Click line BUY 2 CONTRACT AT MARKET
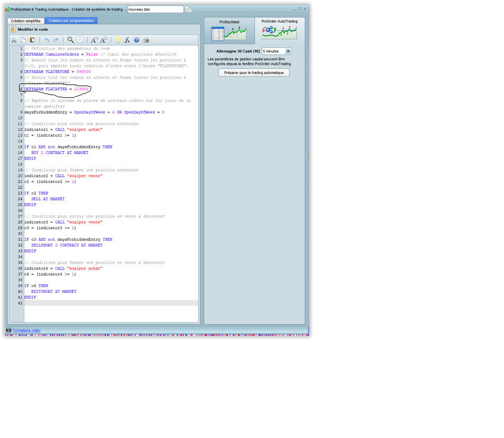Viewport: 504px width, 438px height. pyautogui.click(x=60, y=153)
